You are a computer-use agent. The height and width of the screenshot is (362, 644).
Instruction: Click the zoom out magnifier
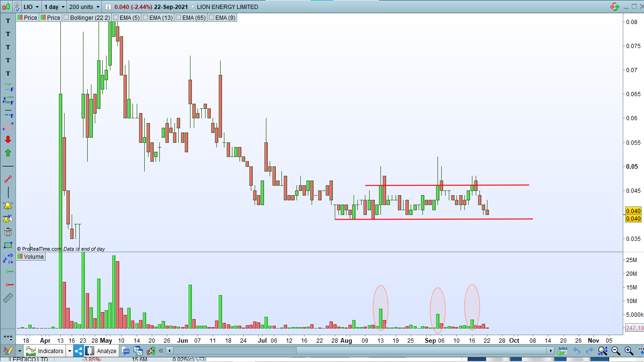pyautogui.click(x=616, y=351)
